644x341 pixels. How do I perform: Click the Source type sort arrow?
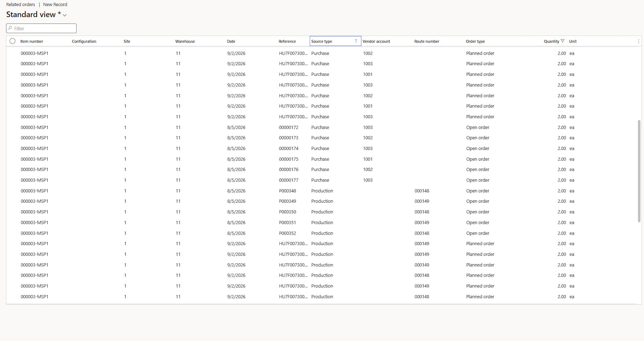(356, 41)
